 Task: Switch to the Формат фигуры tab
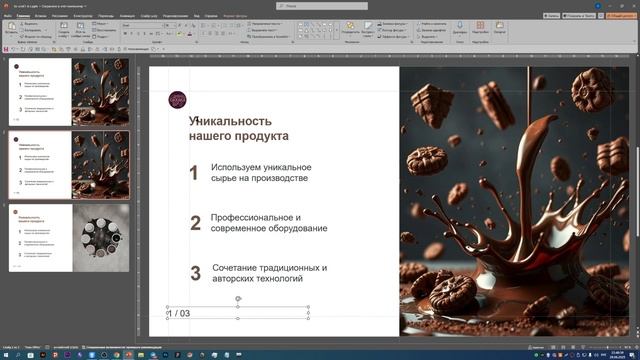235,16
